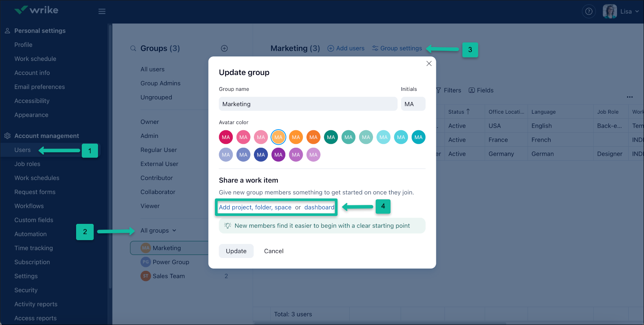The image size is (644, 325).
Task: Filter by Collaborator role
Action: click(158, 192)
